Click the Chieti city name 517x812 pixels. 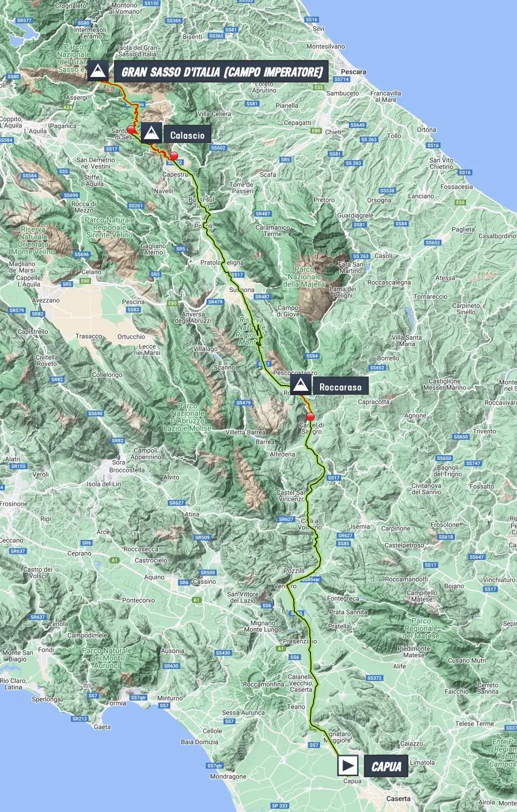333,132
